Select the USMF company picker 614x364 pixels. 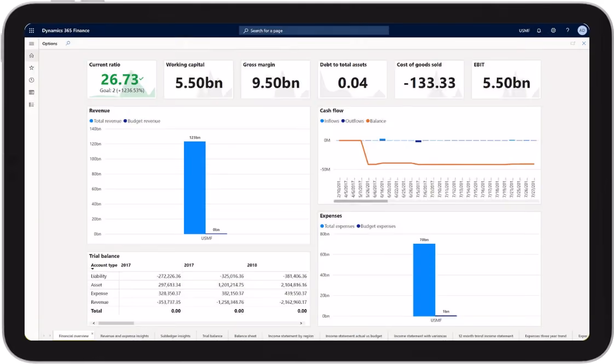(524, 31)
